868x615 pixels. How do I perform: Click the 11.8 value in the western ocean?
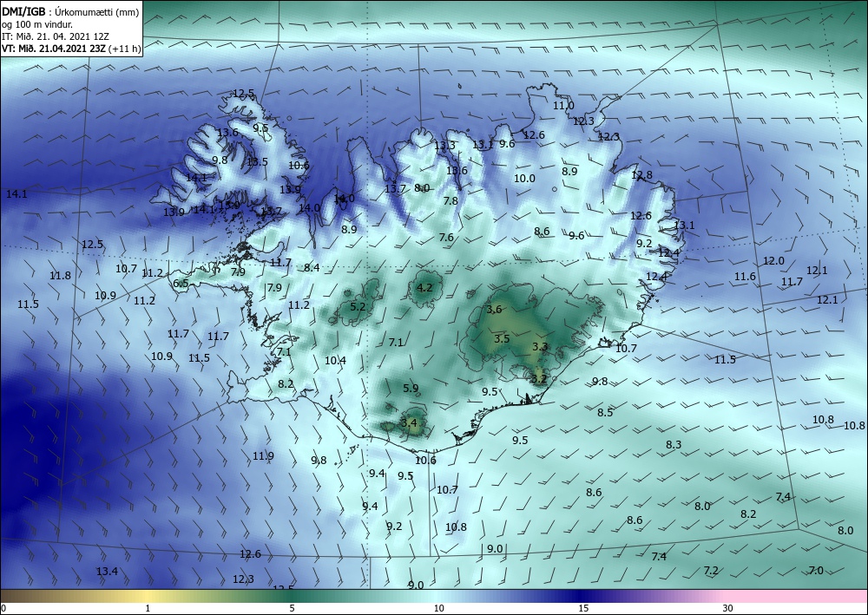[60, 276]
